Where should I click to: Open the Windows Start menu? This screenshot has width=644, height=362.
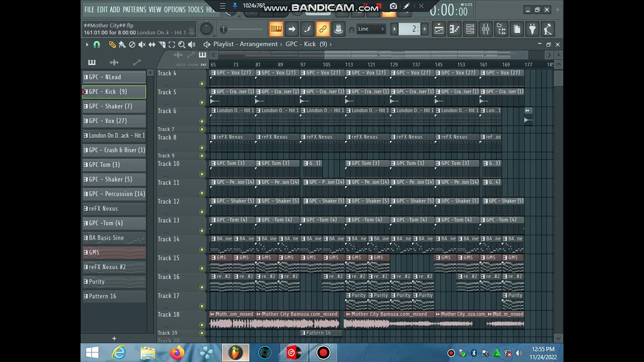pos(92,353)
